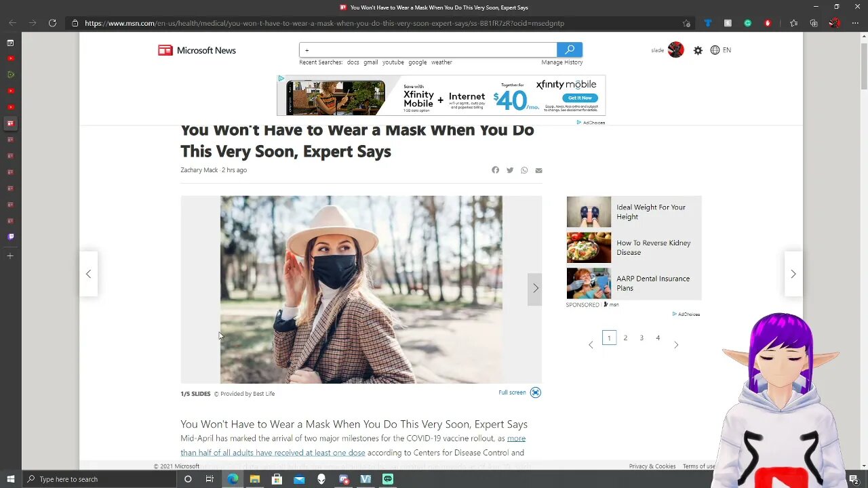Open the Mail app on taskbar
868x488 pixels.
(x=299, y=479)
